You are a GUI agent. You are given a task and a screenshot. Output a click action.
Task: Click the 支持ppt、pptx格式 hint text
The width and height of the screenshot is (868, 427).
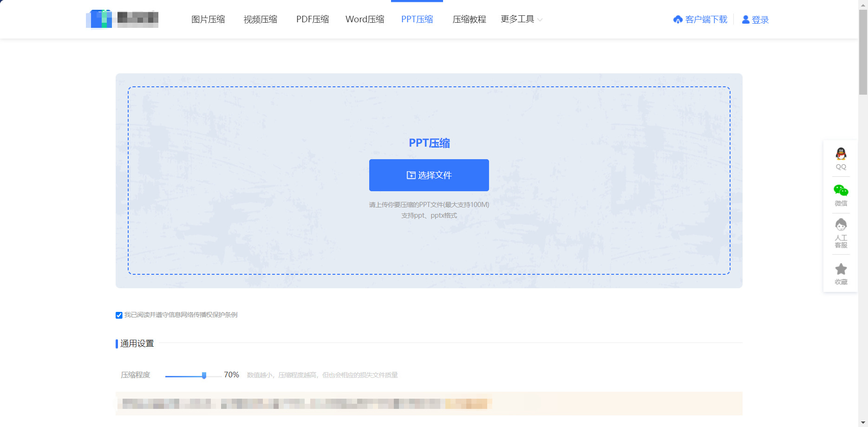point(429,215)
